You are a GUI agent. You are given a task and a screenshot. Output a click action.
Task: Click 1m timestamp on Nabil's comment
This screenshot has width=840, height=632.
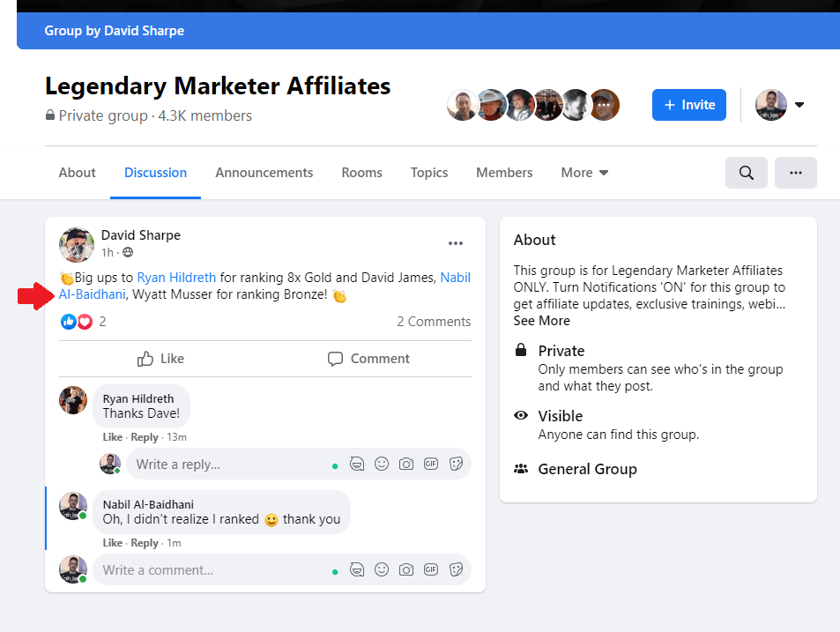pyautogui.click(x=174, y=543)
